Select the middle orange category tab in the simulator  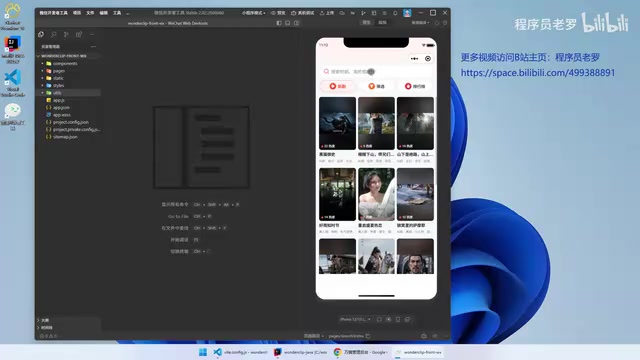pyautogui.click(x=376, y=86)
